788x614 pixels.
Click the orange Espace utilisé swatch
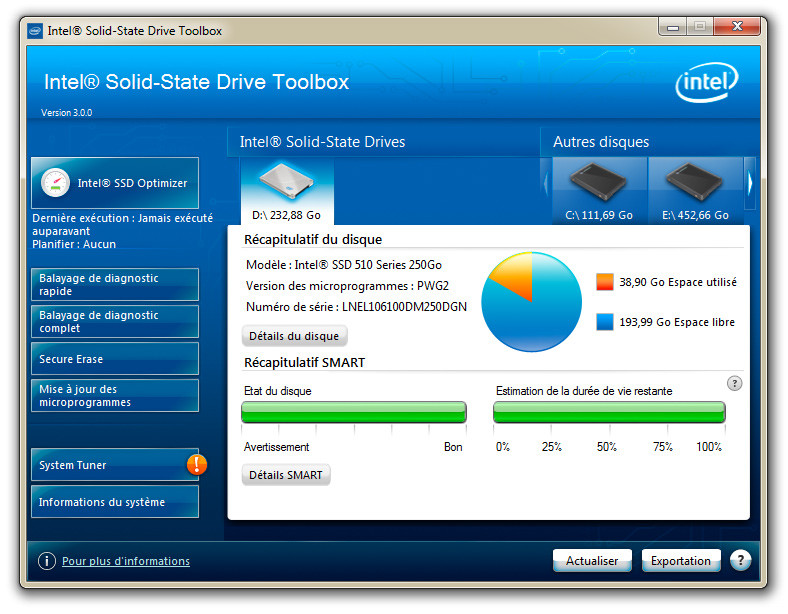(x=605, y=282)
